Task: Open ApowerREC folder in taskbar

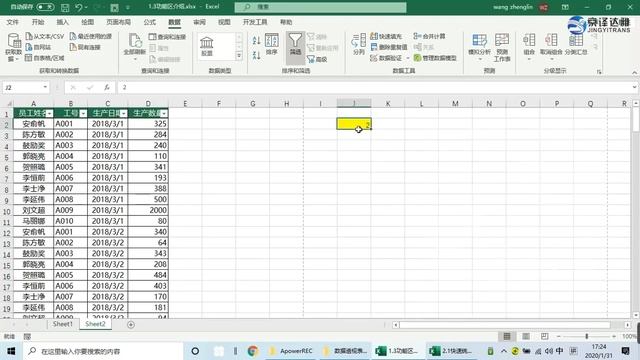Action: [291, 351]
